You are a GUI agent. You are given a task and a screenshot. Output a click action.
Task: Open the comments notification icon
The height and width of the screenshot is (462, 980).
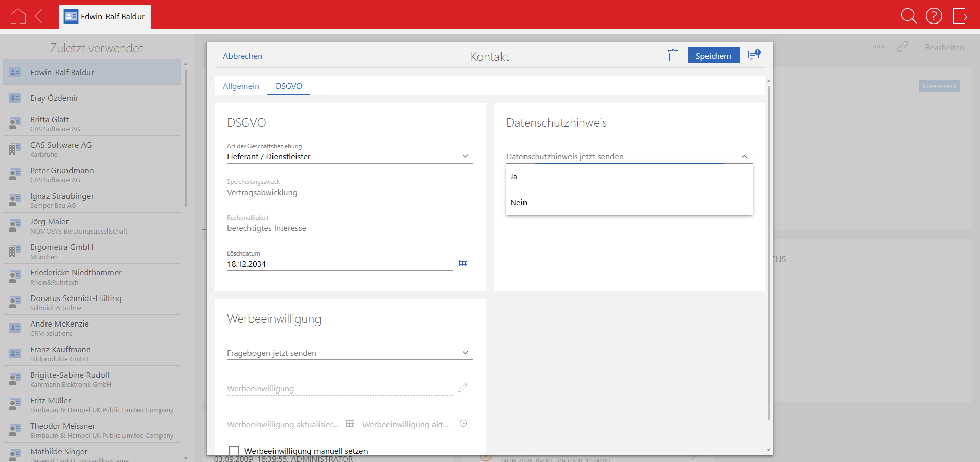[754, 55]
